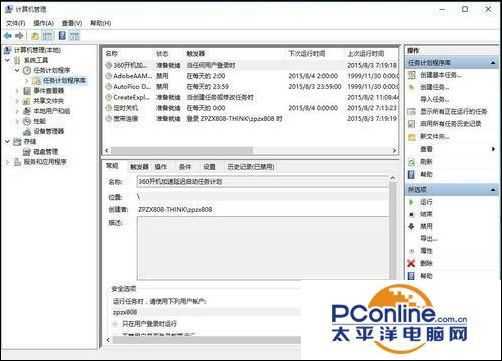Click the Help book icon in the toolbar
Viewport: 502px width, 361px height.
[x=62, y=36]
